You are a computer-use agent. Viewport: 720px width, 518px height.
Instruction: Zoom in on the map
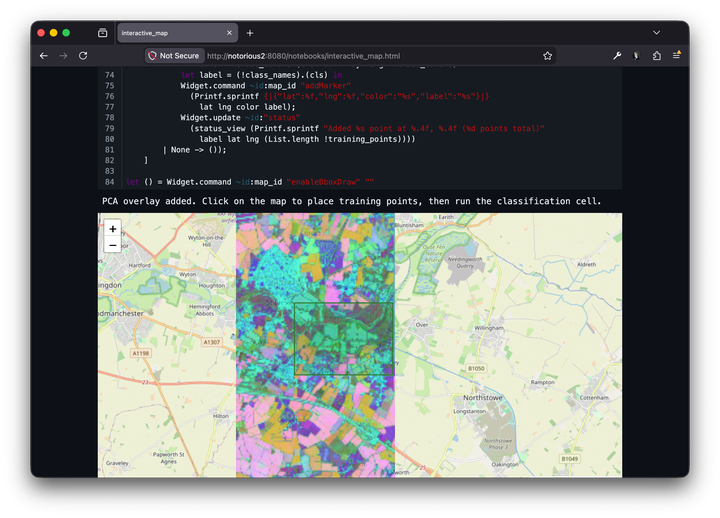point(112,229)
